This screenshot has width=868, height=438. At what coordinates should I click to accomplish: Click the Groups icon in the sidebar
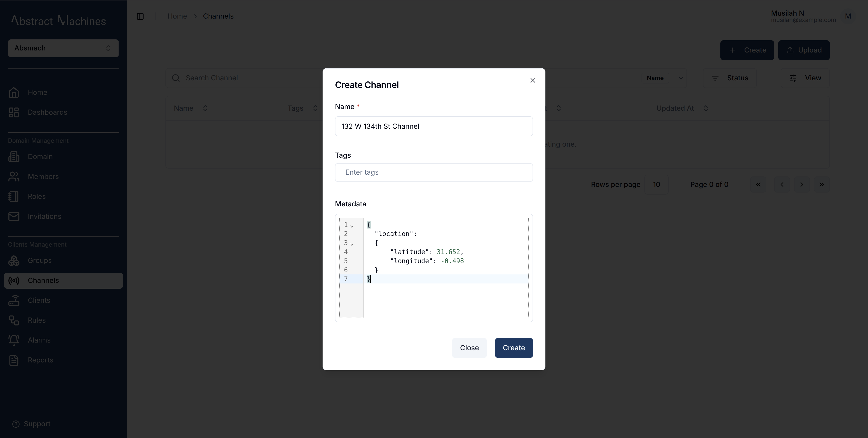pyautogui.click(x=14, y=261)
